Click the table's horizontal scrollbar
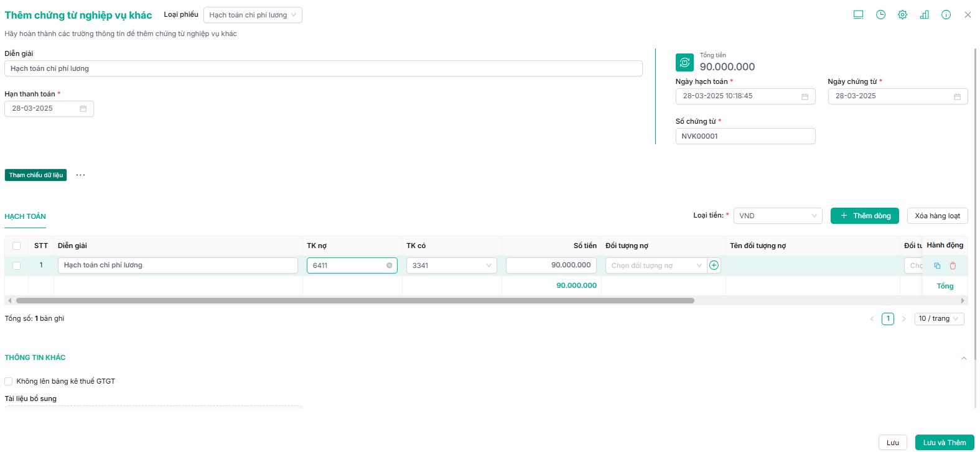Image resolution: width=980 pixels, height=452 pixels. (x=355, y=300)
